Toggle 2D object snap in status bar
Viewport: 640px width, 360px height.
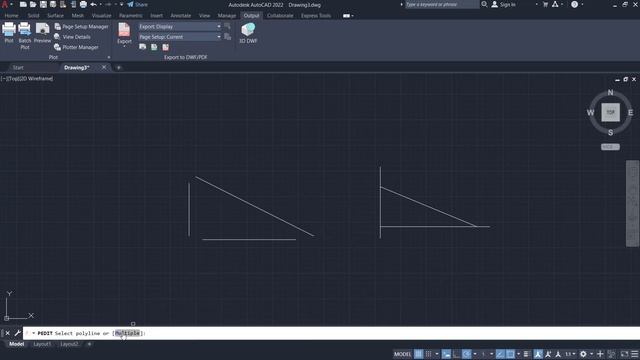coord(510,354)
